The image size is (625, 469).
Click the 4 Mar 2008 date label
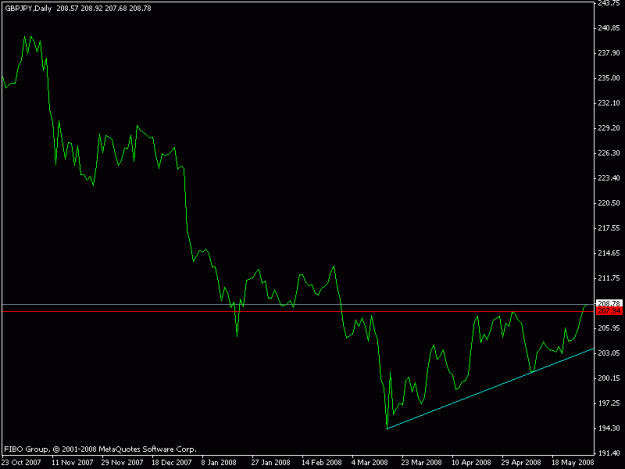point(369,463)
